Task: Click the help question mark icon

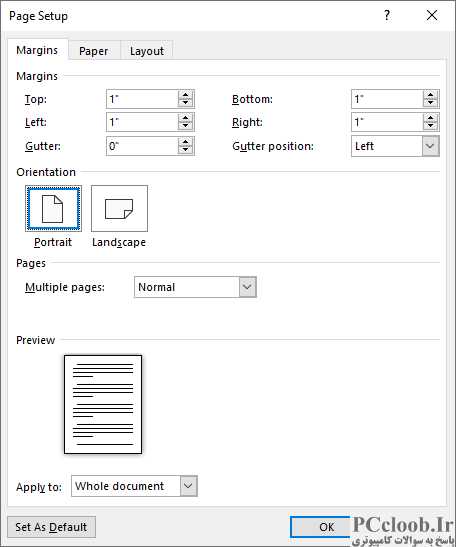Action: click(x=387, y=15)
